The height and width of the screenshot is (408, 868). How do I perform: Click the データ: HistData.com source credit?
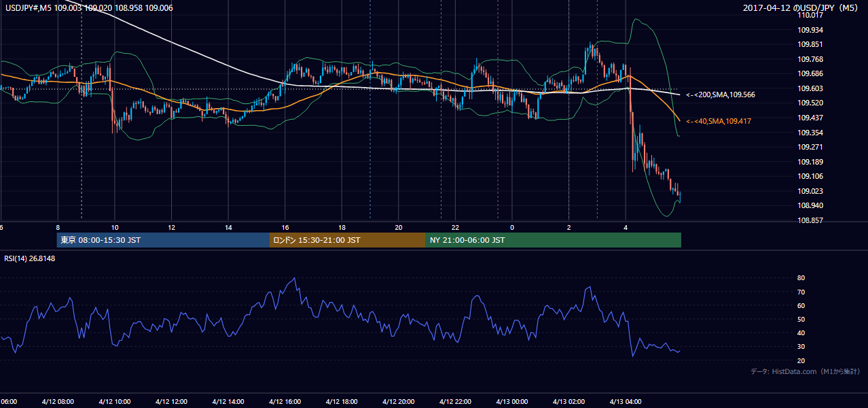(806, 371)
